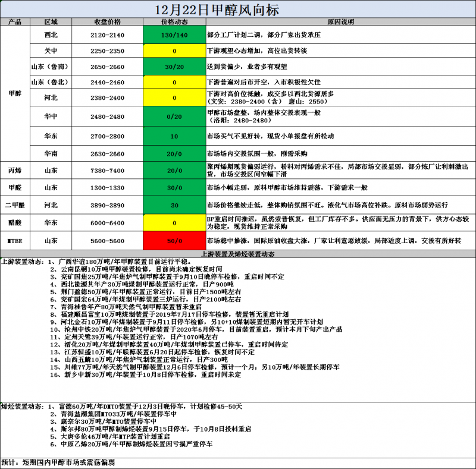
Task: Click the green 10 price change cell
Action: point(174,136)
